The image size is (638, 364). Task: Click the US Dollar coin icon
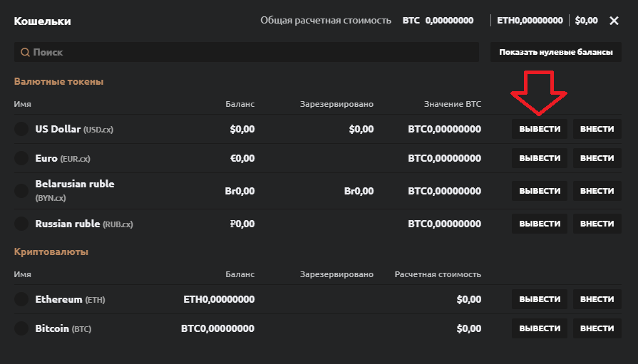click(x=21, y=130)
